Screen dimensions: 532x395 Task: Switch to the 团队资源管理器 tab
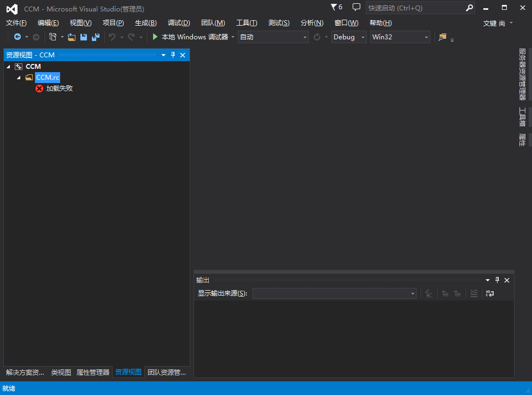pos(167,372)
